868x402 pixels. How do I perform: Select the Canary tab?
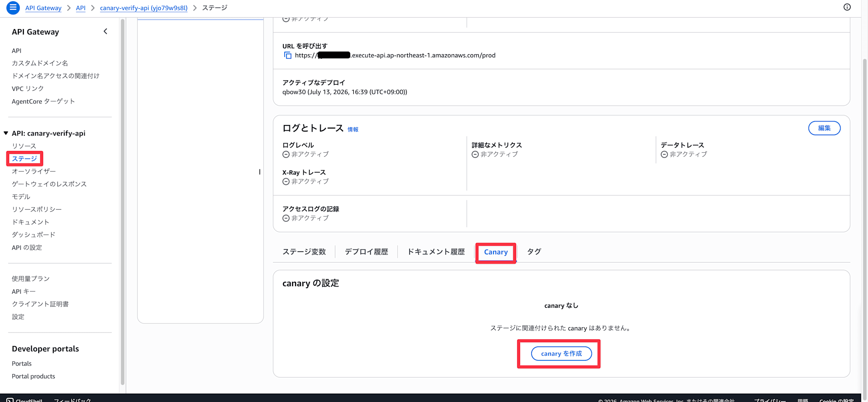pos(496,252)
